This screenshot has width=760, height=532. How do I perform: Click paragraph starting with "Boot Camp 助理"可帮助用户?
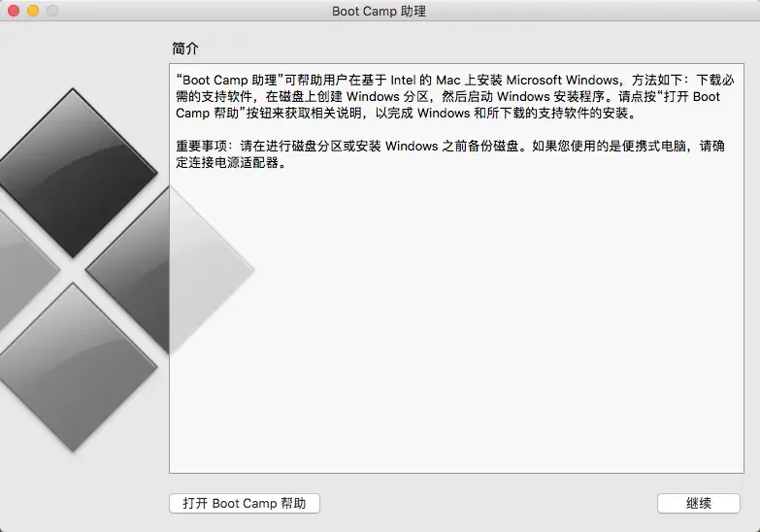[455, 96]
